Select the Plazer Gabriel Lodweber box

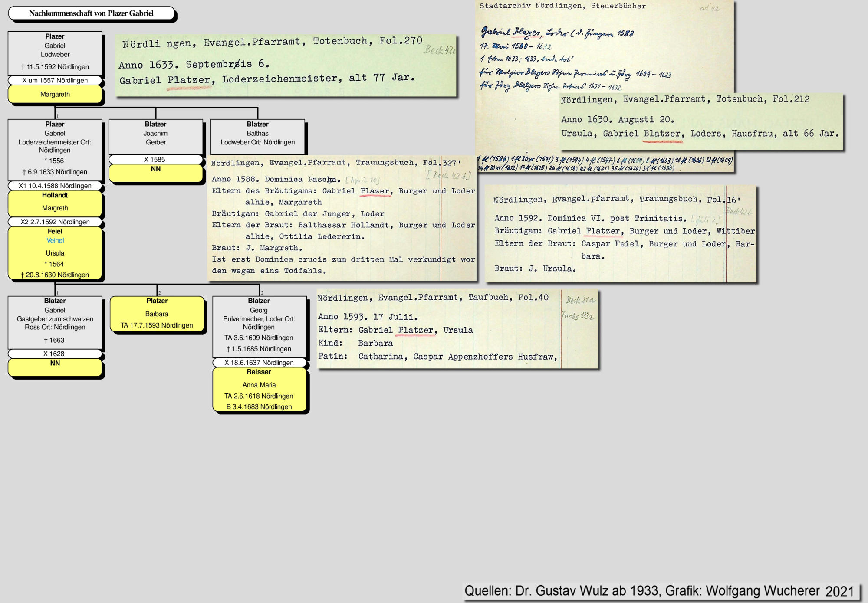(x=55, y=52)
